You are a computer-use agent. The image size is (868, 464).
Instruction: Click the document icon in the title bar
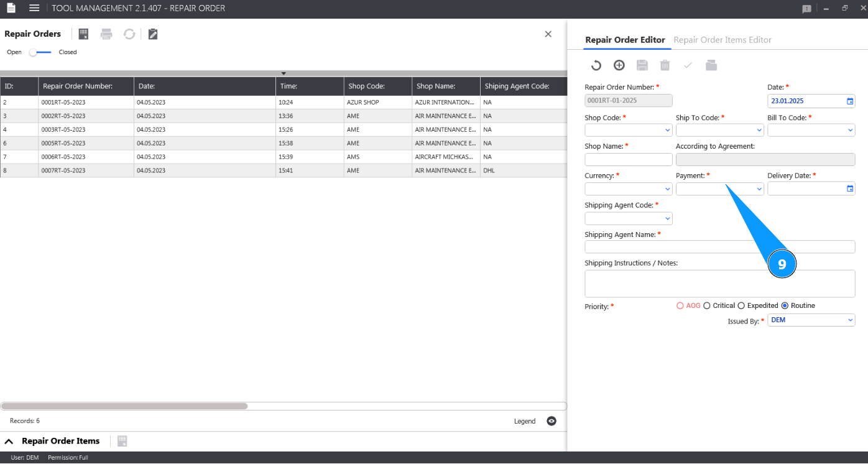coord(11,8)
